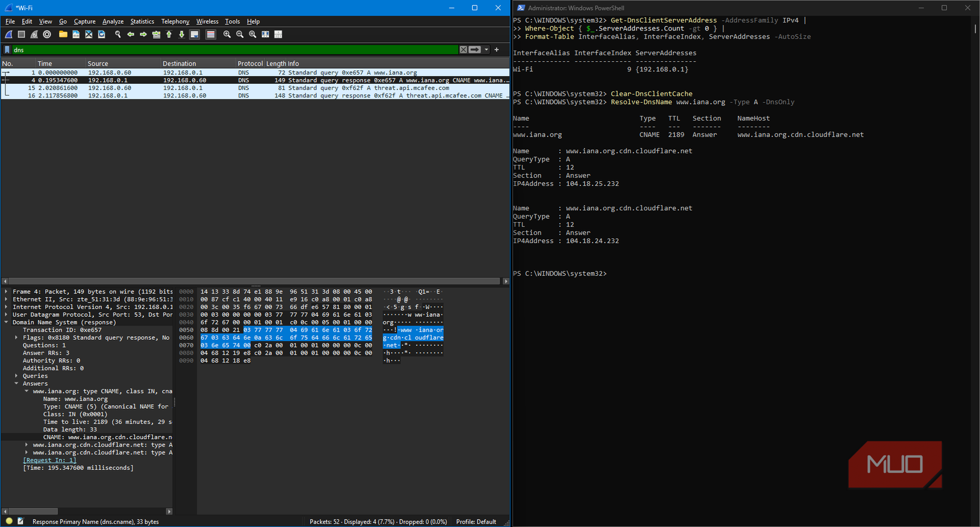Open the Telephony menu

click(175, 21)
